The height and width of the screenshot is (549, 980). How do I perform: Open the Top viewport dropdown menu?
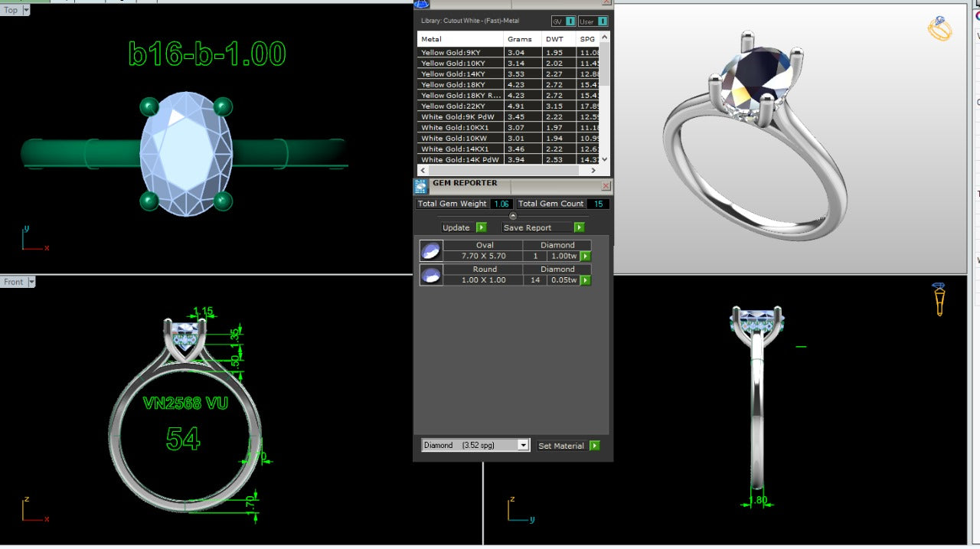(26, 10)
